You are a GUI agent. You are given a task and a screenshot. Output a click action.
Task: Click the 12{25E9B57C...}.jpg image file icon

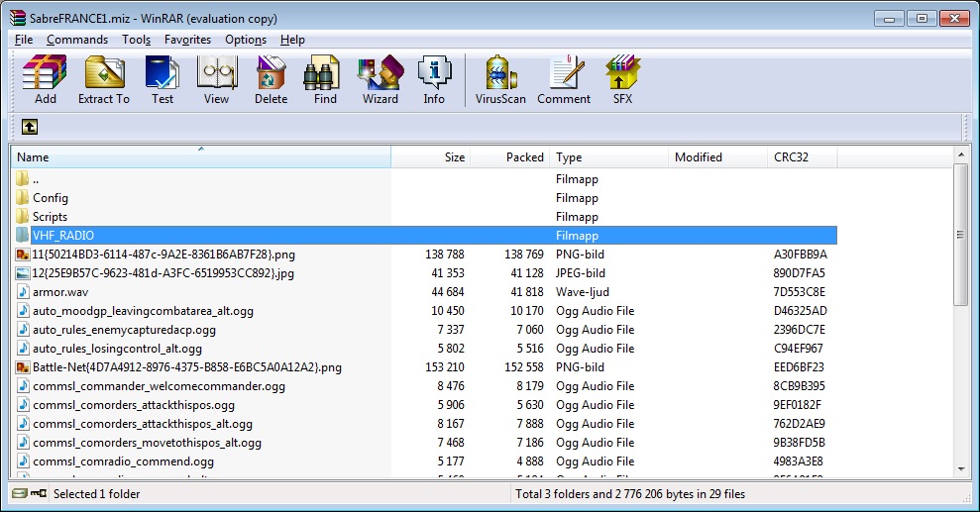point(23,273)
